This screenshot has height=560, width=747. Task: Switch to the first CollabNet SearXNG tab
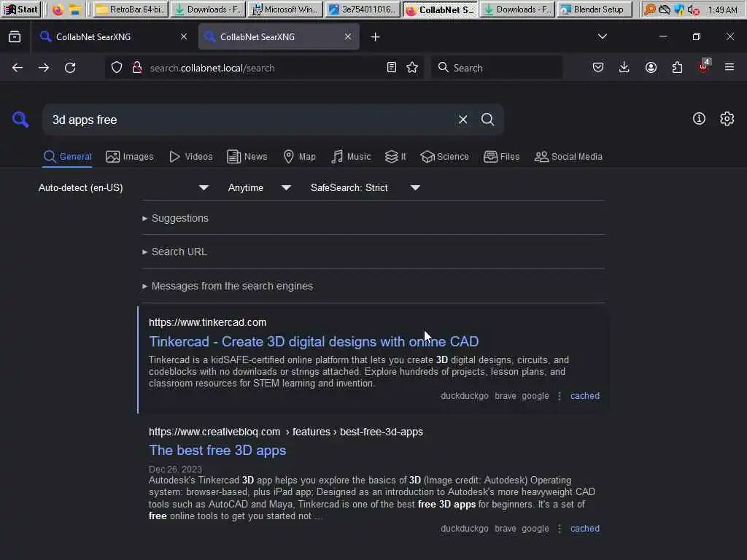click(x=114, y=36)
